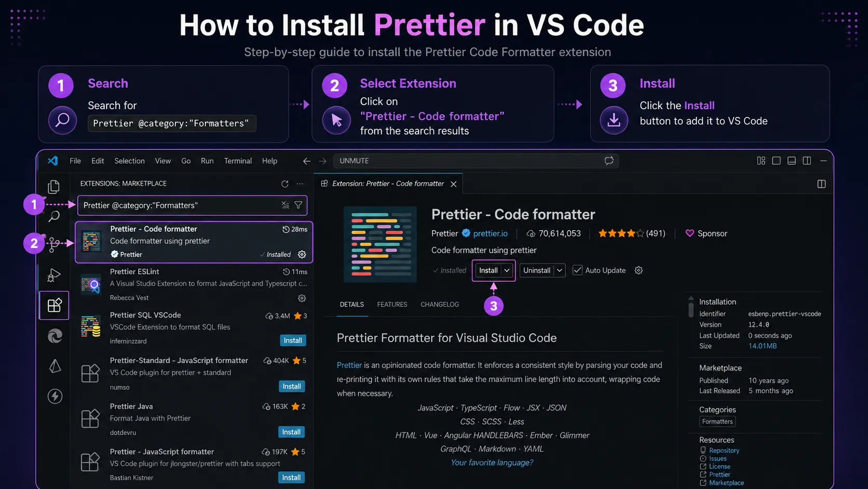Open the Edit menu
The height and width of the screenshot is (489, 868).
click(x=98, y=161)
